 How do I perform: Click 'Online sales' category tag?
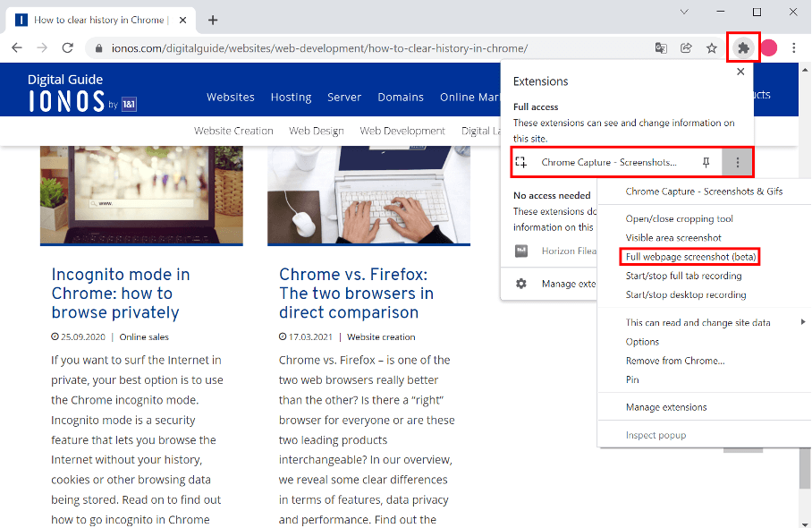pyautogui.click(x=144, y=337)
